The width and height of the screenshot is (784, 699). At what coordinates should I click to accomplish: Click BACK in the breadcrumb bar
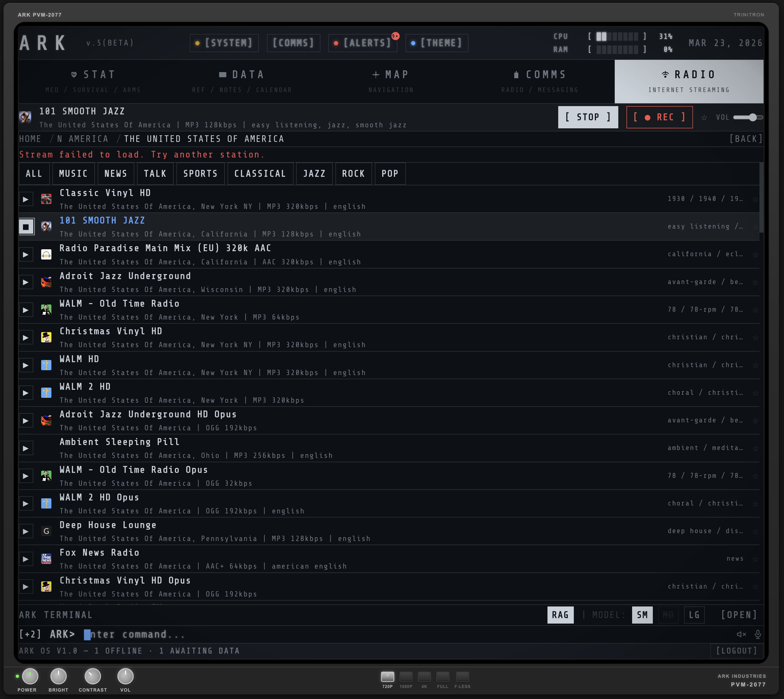pyautogui.click(x=746, y=139)
